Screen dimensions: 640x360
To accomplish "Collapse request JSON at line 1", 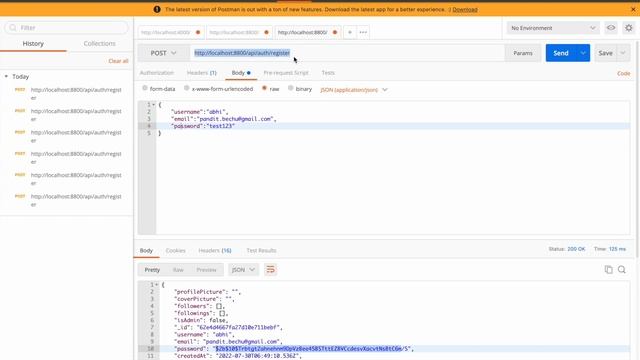I will tap(153, 105).
